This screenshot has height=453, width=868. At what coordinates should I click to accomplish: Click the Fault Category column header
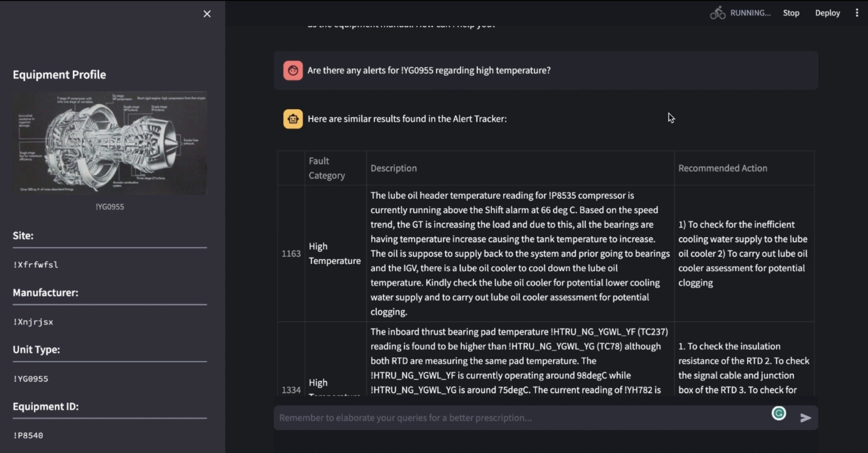pyautogui.click(x=327, y=168)
